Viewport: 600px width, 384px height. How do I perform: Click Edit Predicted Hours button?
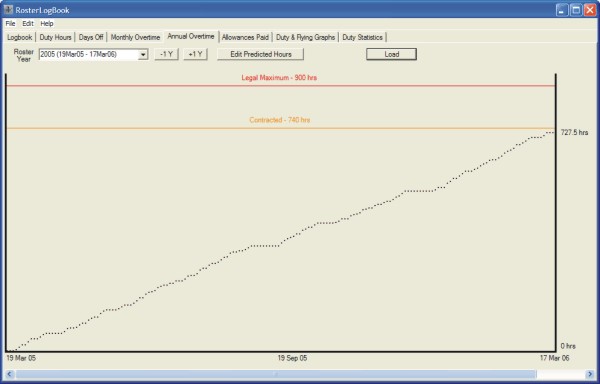[x=261, y=54]
